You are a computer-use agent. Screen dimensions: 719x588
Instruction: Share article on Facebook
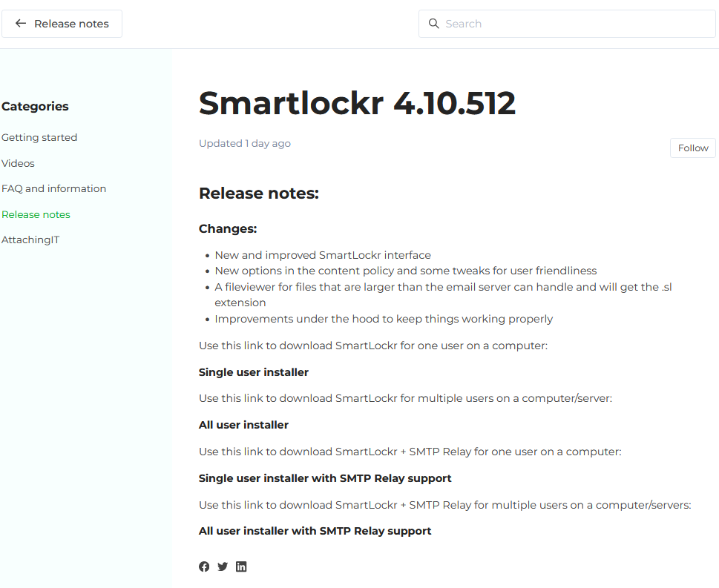coord(204,566)
